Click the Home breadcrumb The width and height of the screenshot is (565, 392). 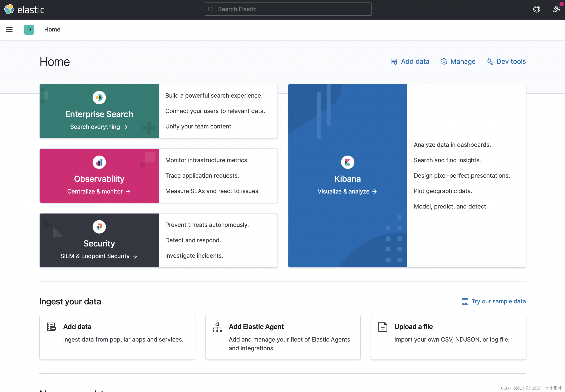coord(52,29)
